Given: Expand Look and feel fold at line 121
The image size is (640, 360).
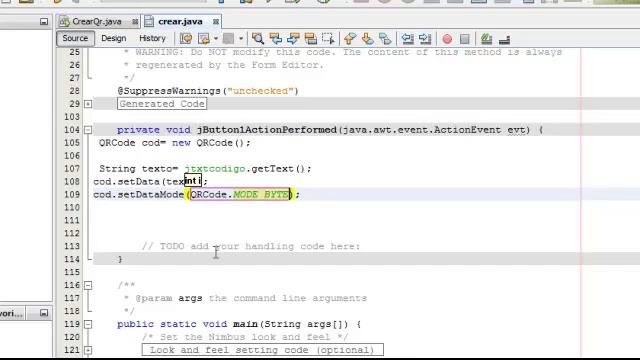Looking at the screenshot, I should 88,350.
